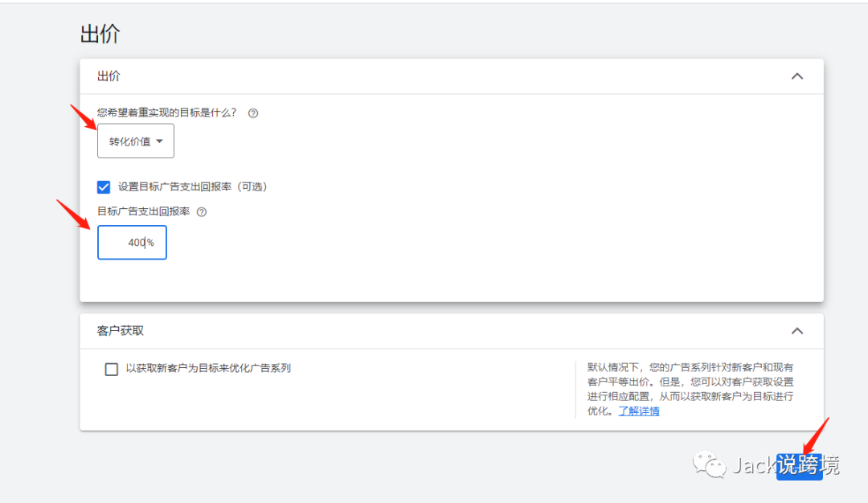Screen dimensions: 868x503
Task: Uncheck 设置目标广告支出回报率 checkbox
Action: point(104,187)
